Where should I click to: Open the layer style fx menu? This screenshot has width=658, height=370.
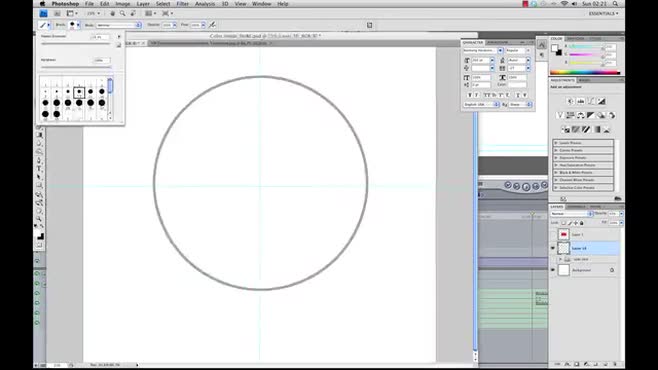(567, 365)
